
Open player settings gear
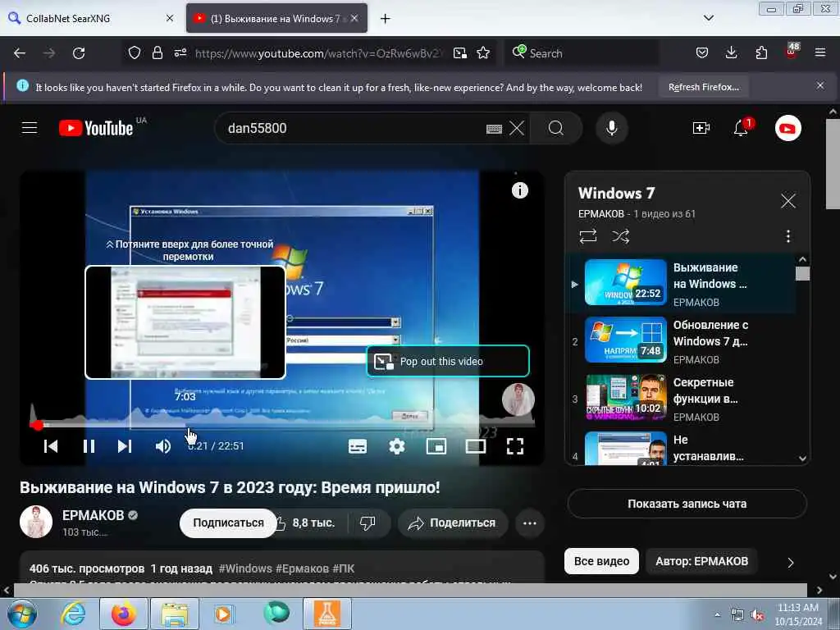397,446
